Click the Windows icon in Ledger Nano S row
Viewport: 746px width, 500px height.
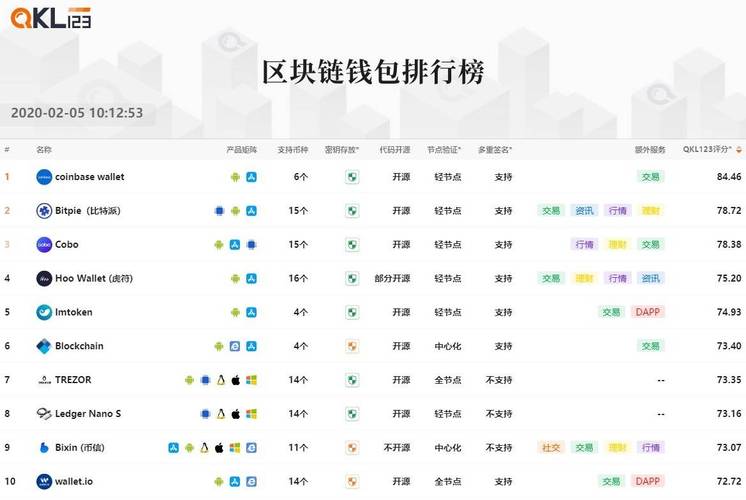click(252, 413)
